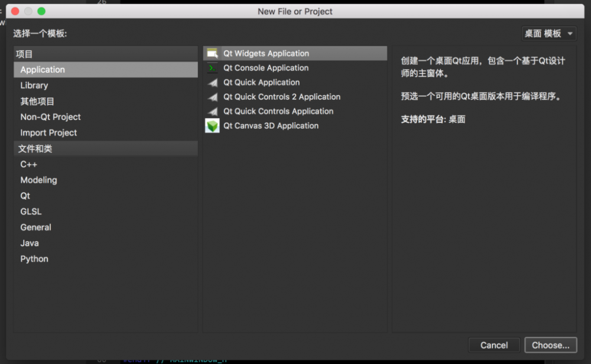
Task: Choose Qt Canvas 3D Application text
Action: (x=271, y=126)
